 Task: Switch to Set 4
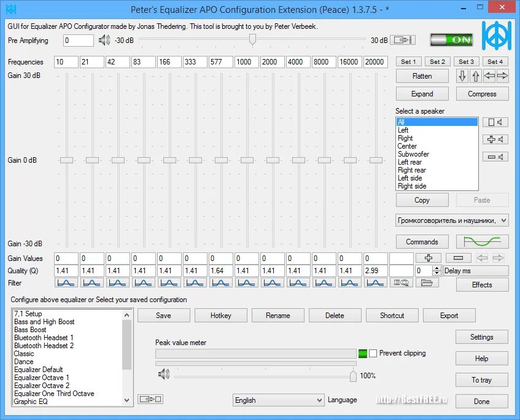[x=495, y=61]
